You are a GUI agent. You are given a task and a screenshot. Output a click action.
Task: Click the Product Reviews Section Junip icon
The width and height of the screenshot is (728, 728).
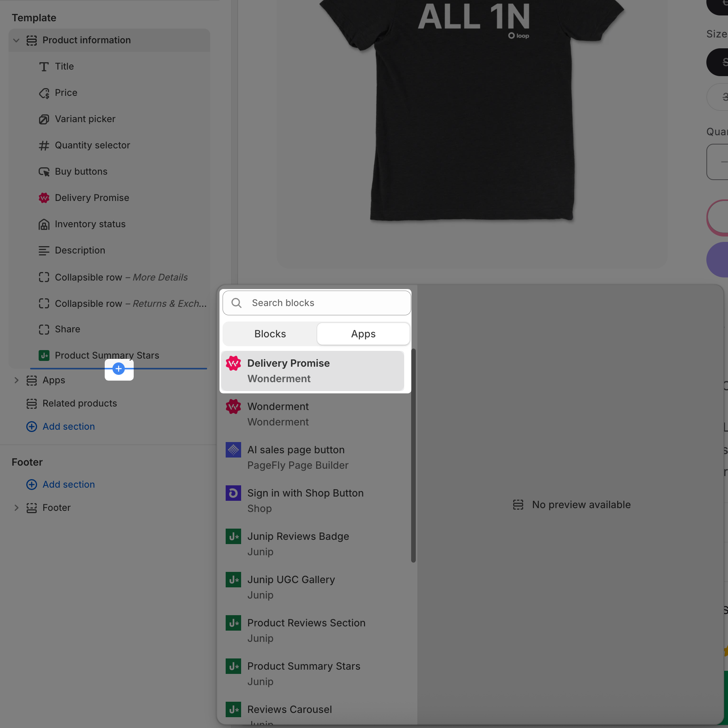coord(233,623)
